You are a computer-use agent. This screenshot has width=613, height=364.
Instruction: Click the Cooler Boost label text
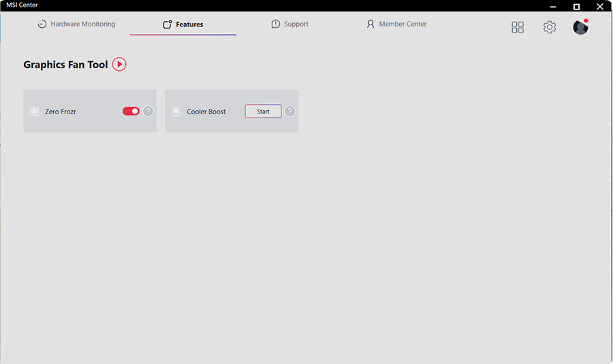206,112
